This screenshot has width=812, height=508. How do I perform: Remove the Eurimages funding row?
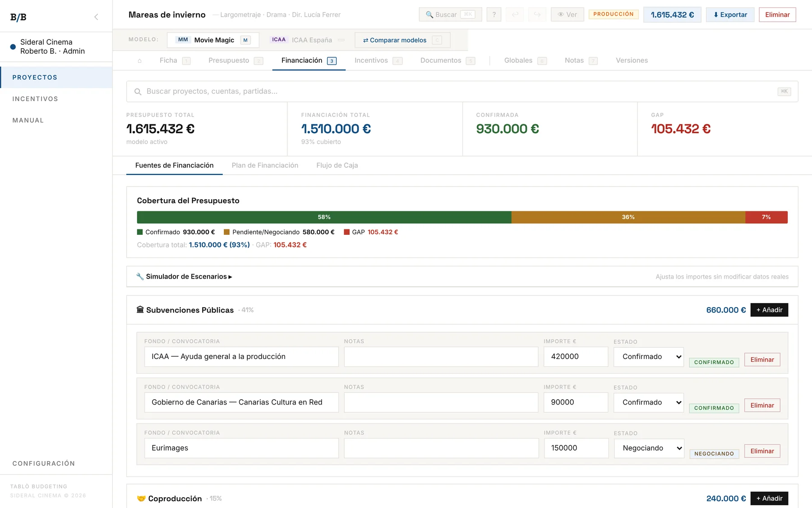click(762, 451)
